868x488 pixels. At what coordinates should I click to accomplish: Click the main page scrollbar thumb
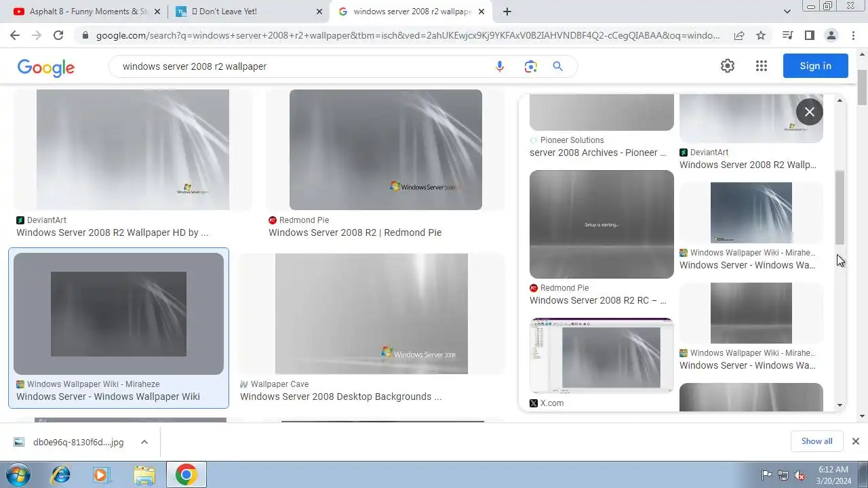click(862, 87)
